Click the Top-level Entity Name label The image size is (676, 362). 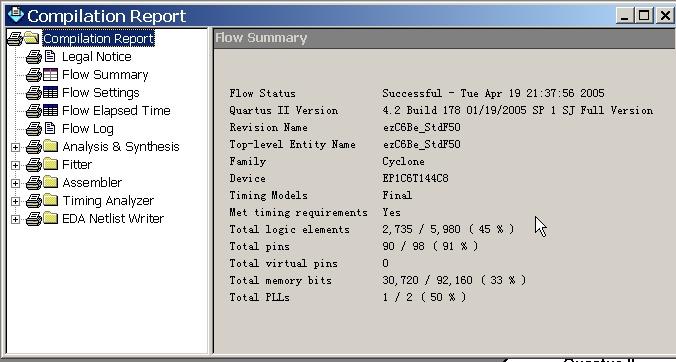pyautogui.click(x=292, y=144)
